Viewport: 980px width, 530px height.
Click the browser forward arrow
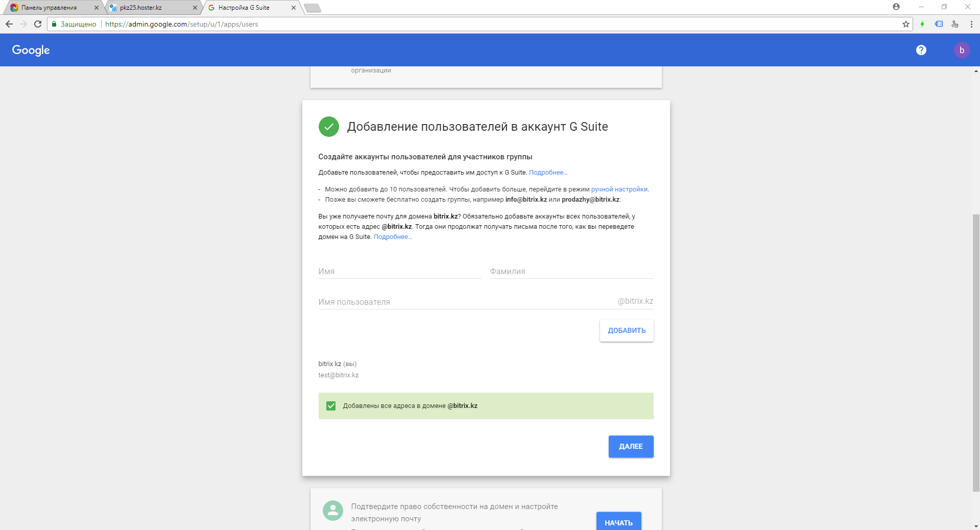[23, 24]
